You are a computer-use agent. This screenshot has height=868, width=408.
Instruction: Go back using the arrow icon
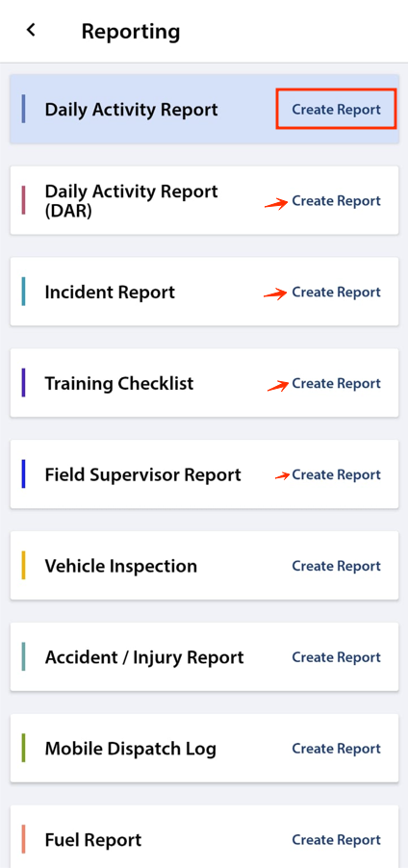pos(31,30)
